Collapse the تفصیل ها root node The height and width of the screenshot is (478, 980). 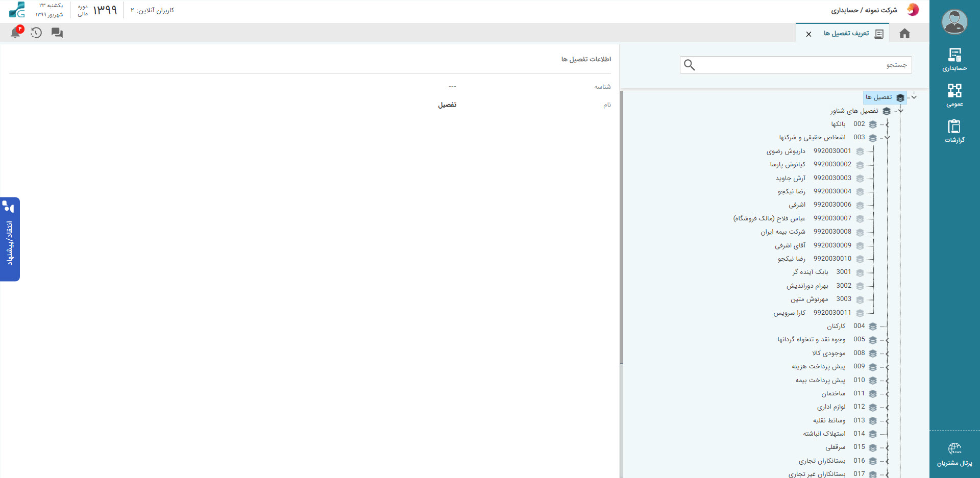coord(914,97)
